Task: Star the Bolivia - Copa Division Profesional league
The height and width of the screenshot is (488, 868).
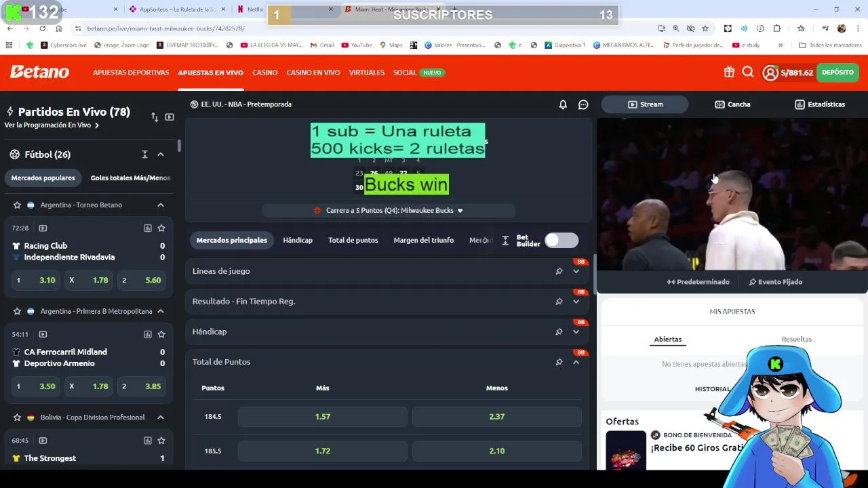Action: tap(18, 418)
